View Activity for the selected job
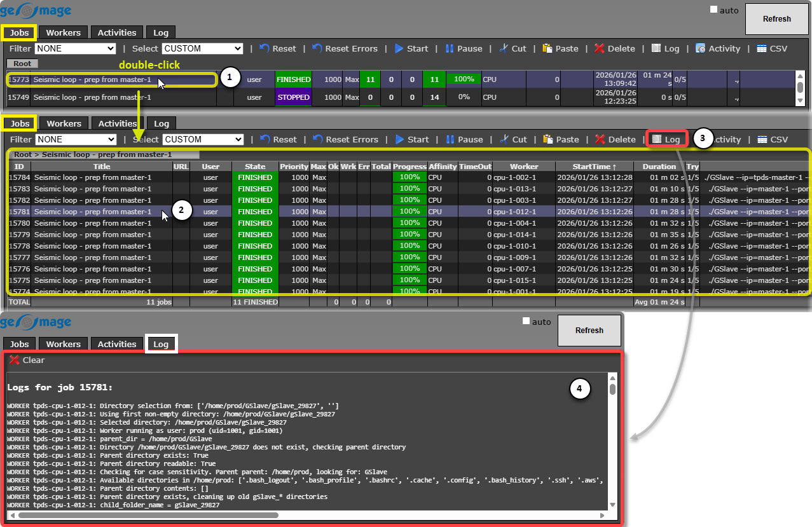This screenshot has height=527, width=812. click(718, 48)
